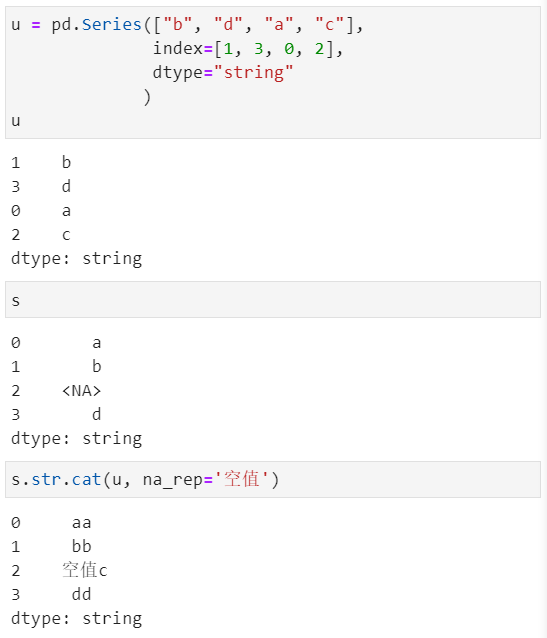Click the cat method name
Image resolution: width=547 pixels, height=638 pixels.
(86, 479)
